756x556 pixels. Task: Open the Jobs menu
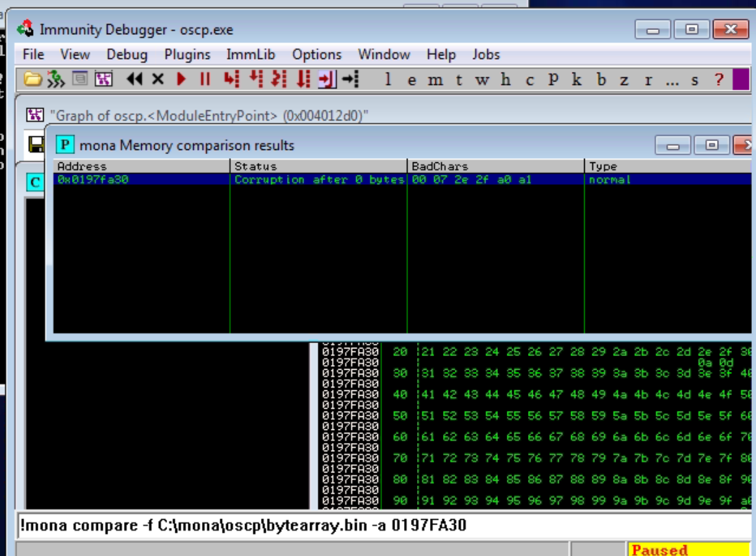[x=486, y=55]
